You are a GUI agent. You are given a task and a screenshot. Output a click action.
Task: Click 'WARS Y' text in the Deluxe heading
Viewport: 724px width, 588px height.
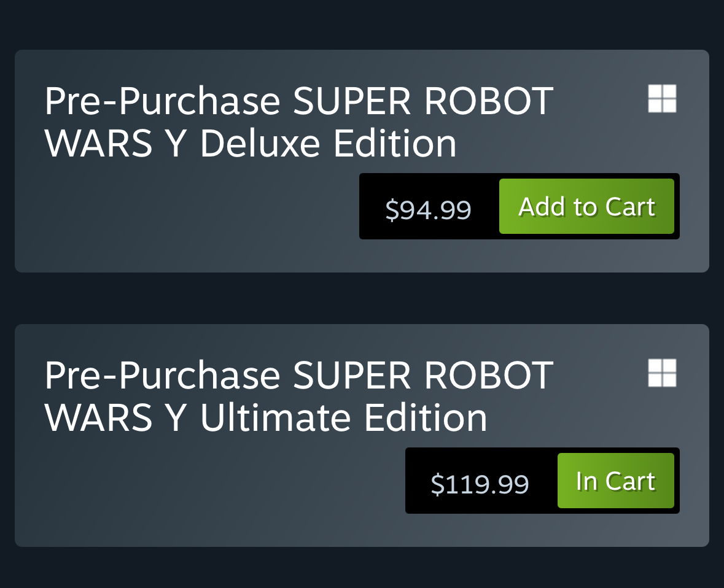coord(115,144)
